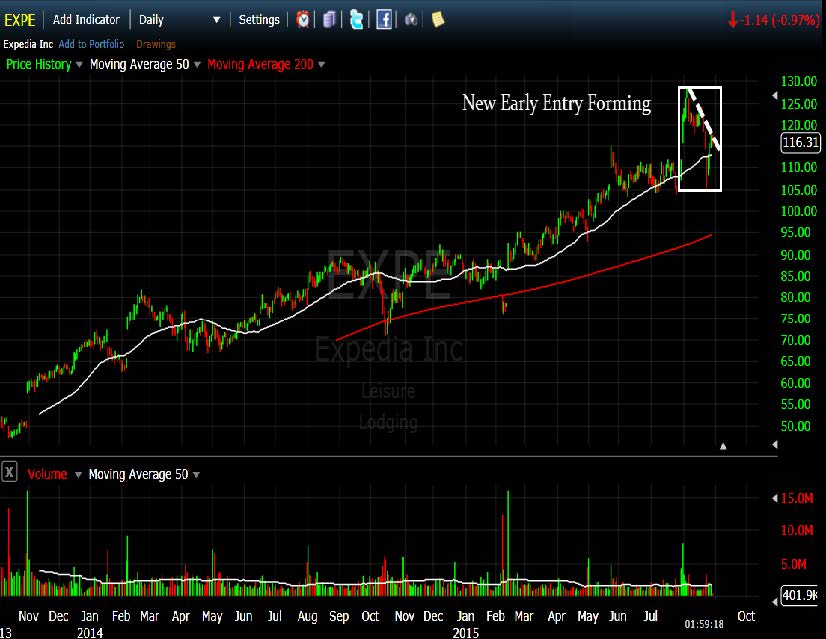Image resolution: width=826 pixels, height=639 pixels.
Task: Share the chart via the Facebook icon
Action: 384,20
